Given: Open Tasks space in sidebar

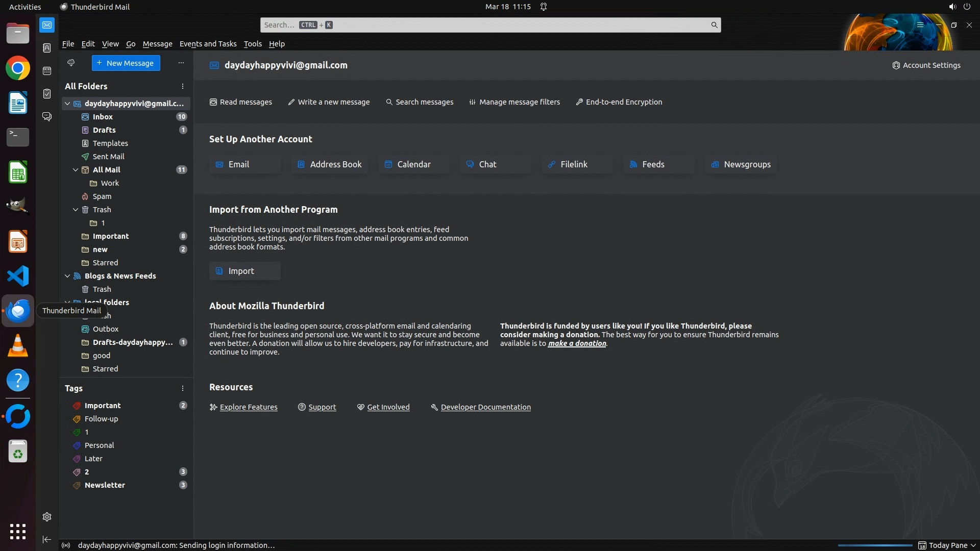Looking at the screenshot, I should coord(47,94).
